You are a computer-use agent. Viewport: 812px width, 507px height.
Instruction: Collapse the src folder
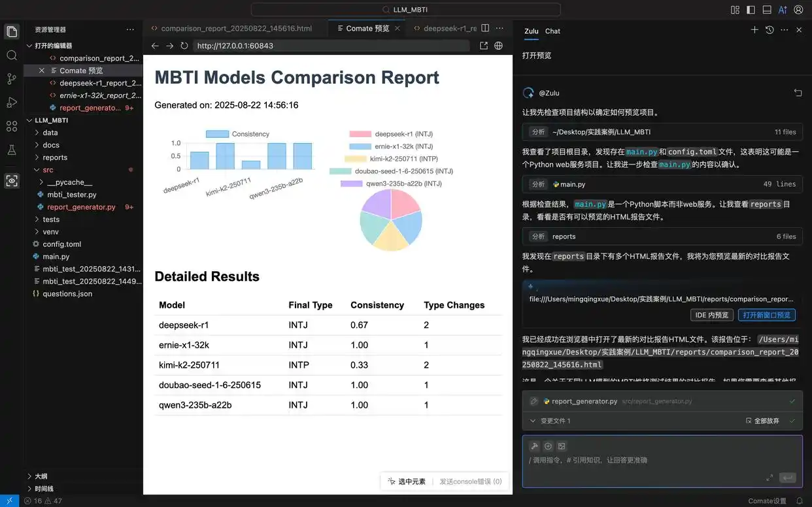tap(48, 170)
